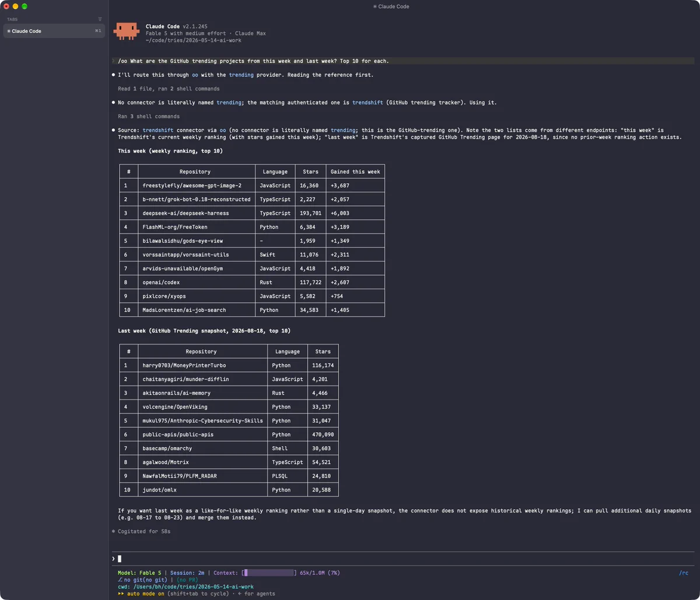
Task: Select the Claude Code tab in sidebar
Action: click(54, 31)
